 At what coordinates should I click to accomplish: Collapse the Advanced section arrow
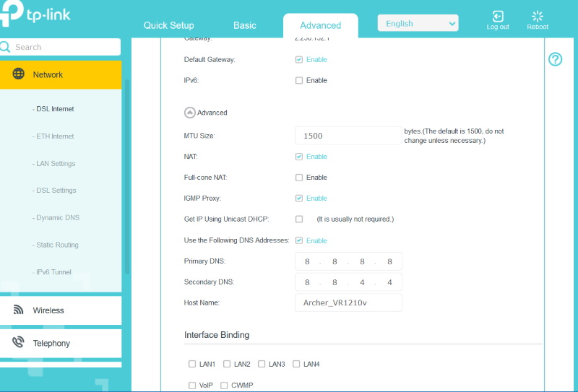pyautogui.click(x=189, y=113)
